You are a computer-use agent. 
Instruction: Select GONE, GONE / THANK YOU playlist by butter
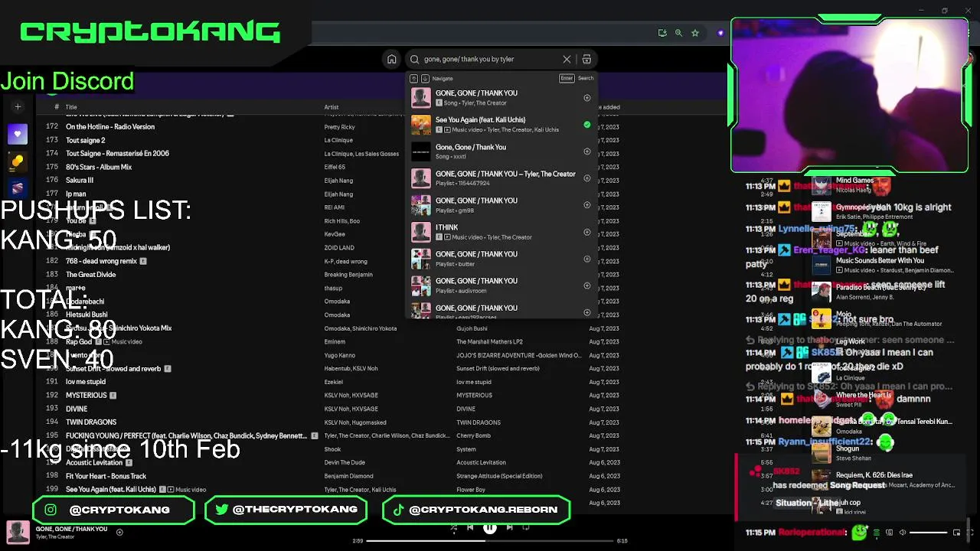[501, 259]
